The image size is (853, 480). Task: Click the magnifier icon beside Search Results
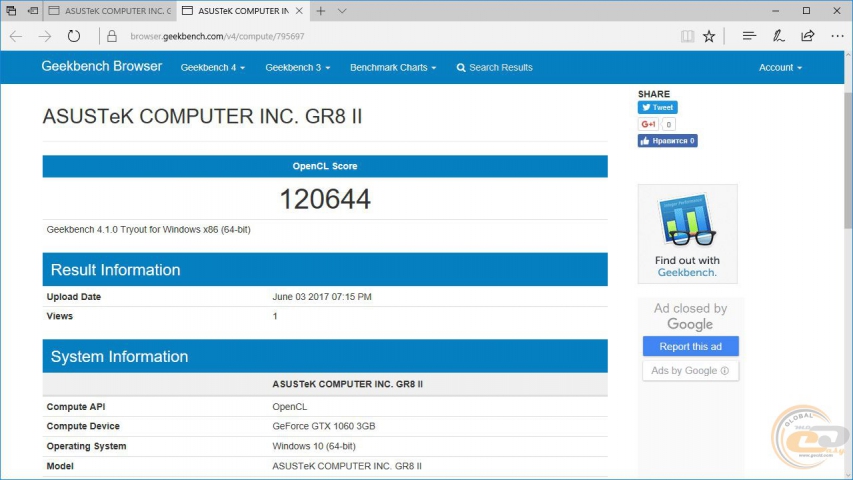tap(461, 67)
